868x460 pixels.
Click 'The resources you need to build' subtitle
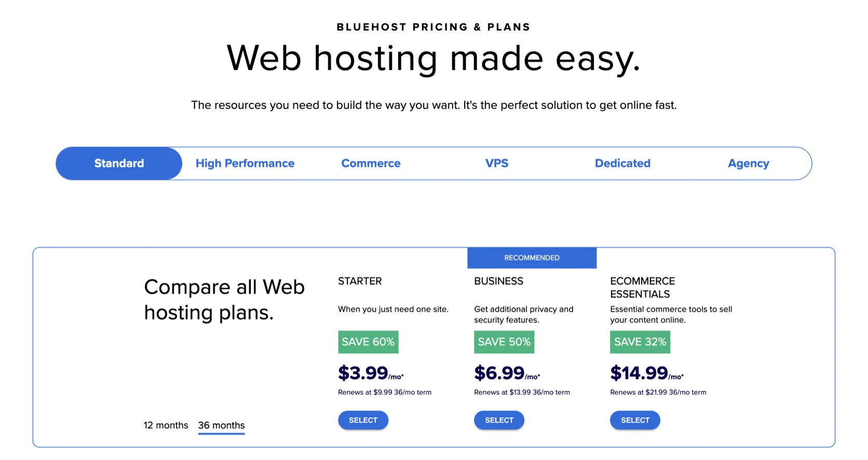[434, 105]
